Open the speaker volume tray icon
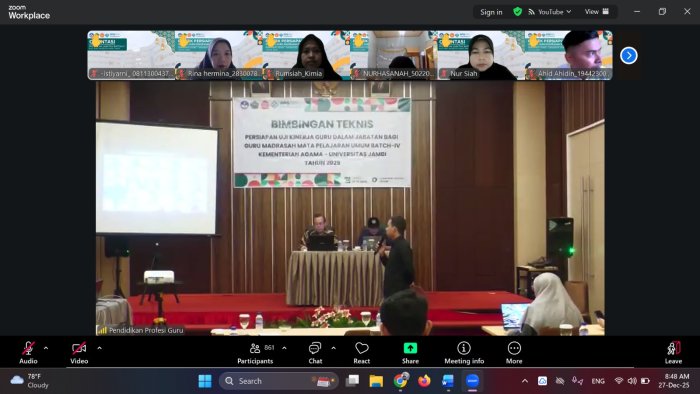The width and height of the screenshot is (700, 394). [x=632, y=381]
